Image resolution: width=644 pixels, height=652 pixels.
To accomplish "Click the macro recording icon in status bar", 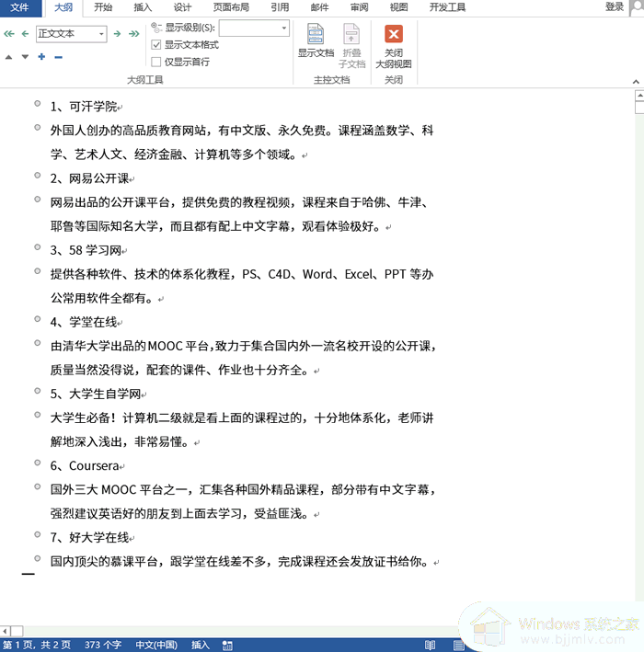I will click(x=227, y=646).
